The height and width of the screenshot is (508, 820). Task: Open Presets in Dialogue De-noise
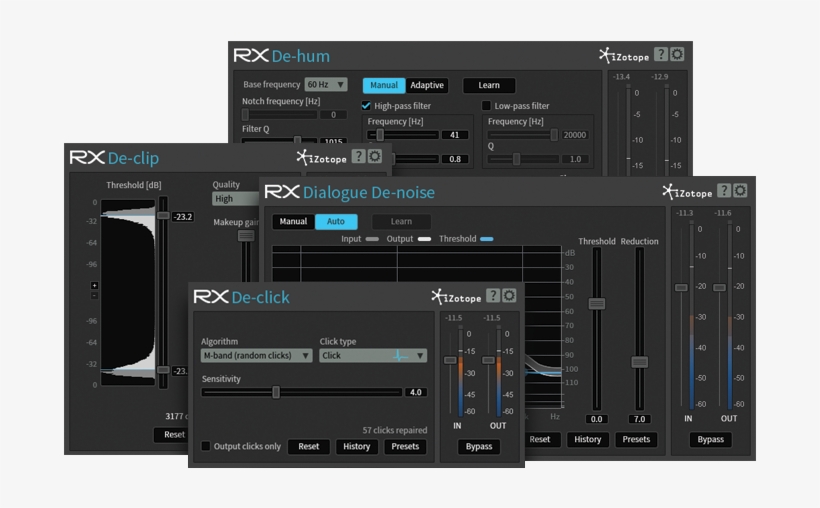(x=636, y=439)
